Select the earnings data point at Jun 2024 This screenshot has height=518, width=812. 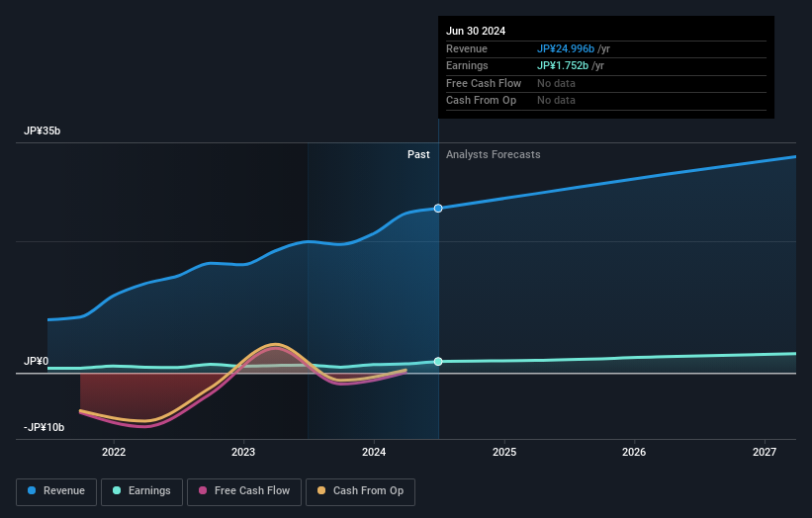pyautogui.click(x=438, y=361)
